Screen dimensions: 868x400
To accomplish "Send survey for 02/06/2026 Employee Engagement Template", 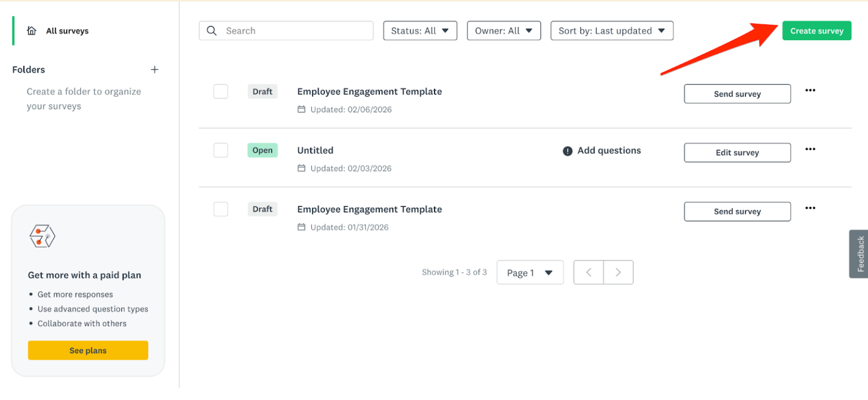I will point(737,94).
